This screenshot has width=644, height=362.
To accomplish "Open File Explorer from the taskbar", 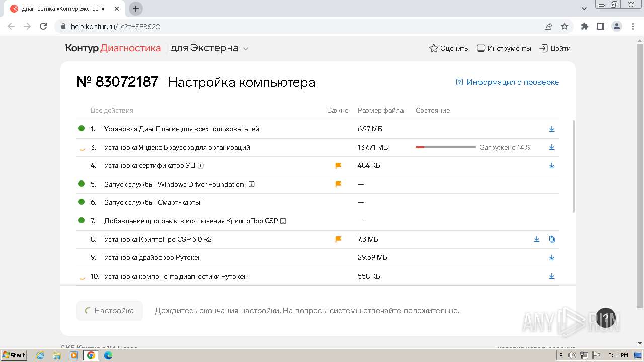I will point(57,355).
